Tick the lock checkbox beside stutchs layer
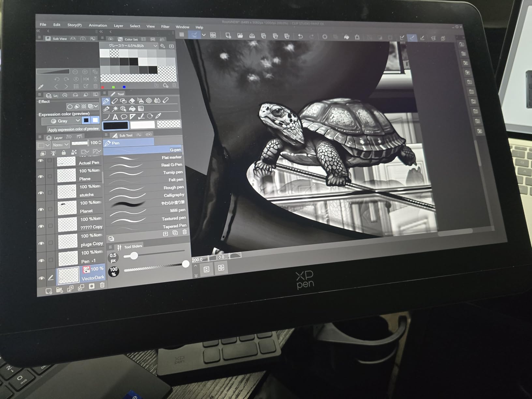Screen dimensions: 532x399 click(x=50, y=193)
